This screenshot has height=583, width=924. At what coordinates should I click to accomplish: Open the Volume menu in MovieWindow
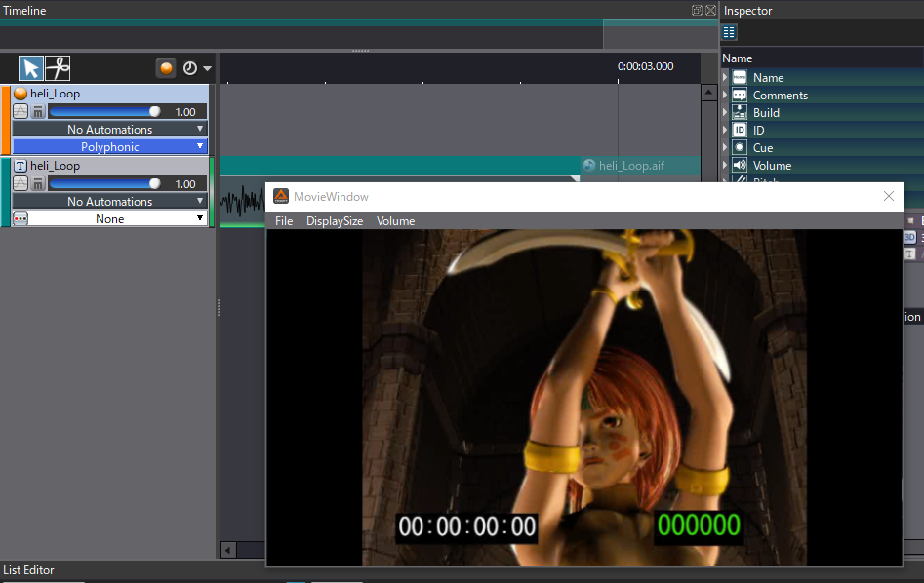395,221
